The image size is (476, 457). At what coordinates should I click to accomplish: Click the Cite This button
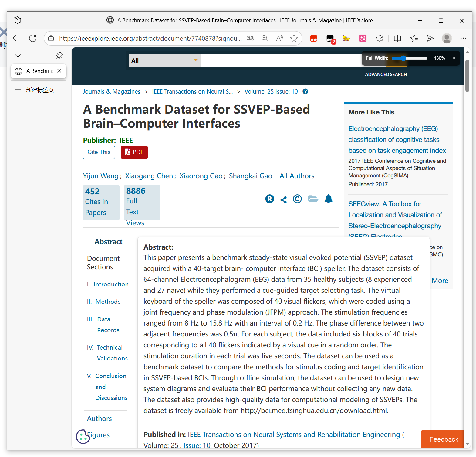pos(99,152)
